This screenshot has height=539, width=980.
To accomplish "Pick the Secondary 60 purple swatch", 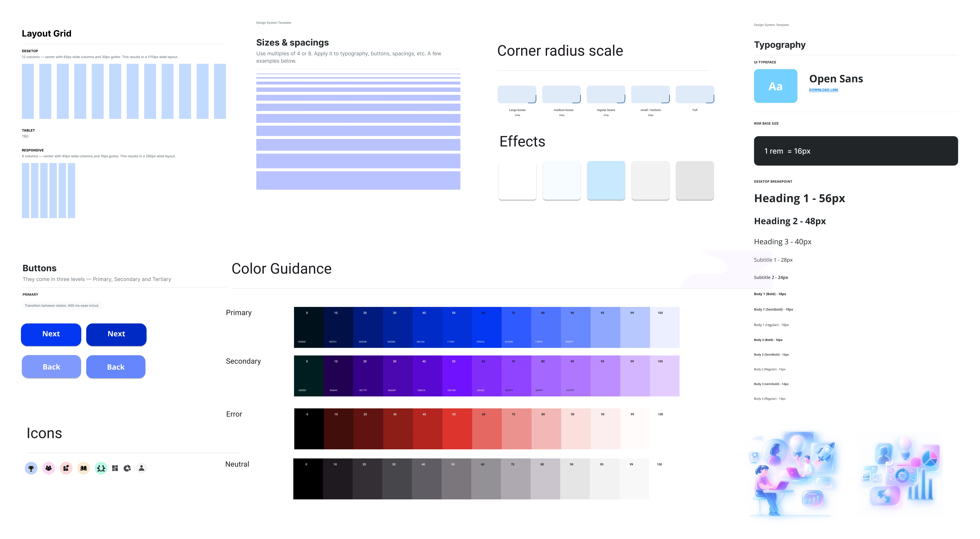I will (487, 376).
